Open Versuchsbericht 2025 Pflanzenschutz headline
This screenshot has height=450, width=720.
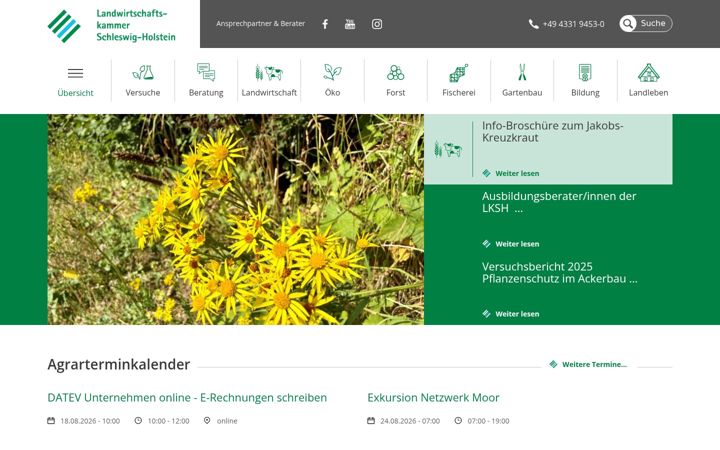560,273
